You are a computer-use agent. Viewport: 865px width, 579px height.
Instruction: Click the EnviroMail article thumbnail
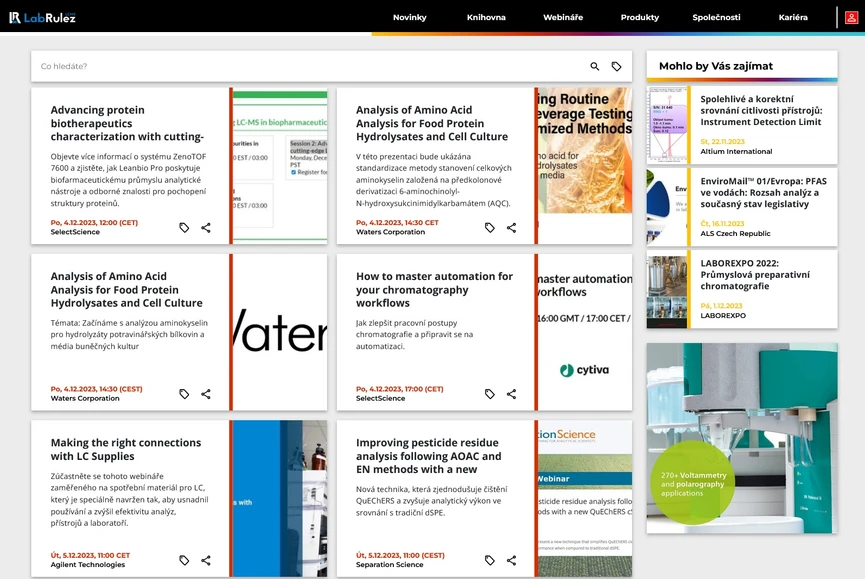(x=667, y=207)
